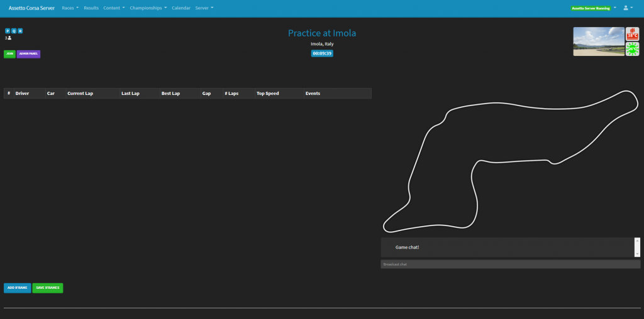Click the Practice at Imola title
Viewport: 644px width, 319px height.
pos(322,33)
